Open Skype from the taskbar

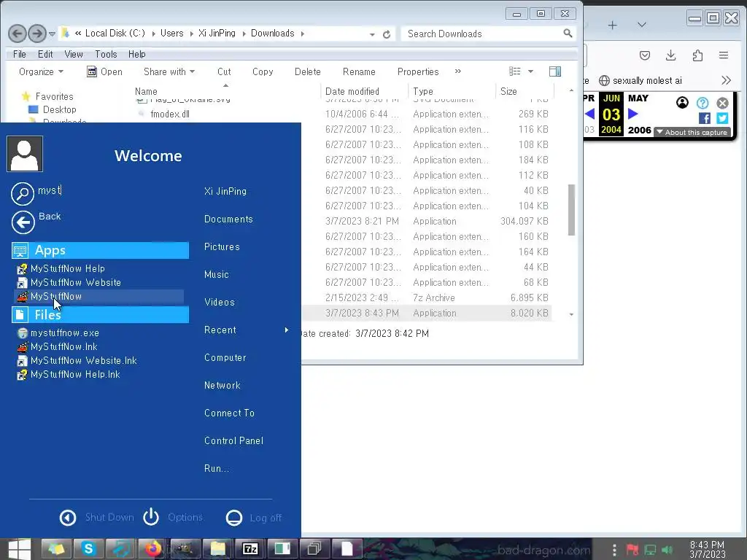coord(88,548)
